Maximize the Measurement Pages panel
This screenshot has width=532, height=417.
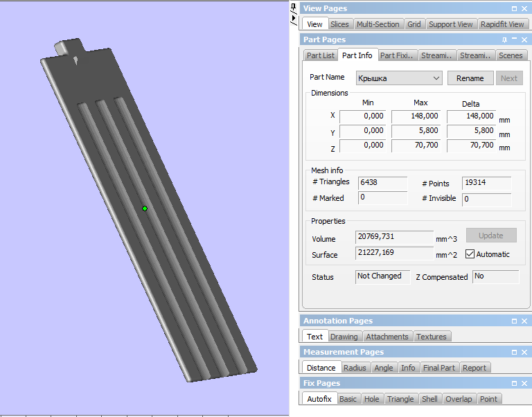click(514, 352)
